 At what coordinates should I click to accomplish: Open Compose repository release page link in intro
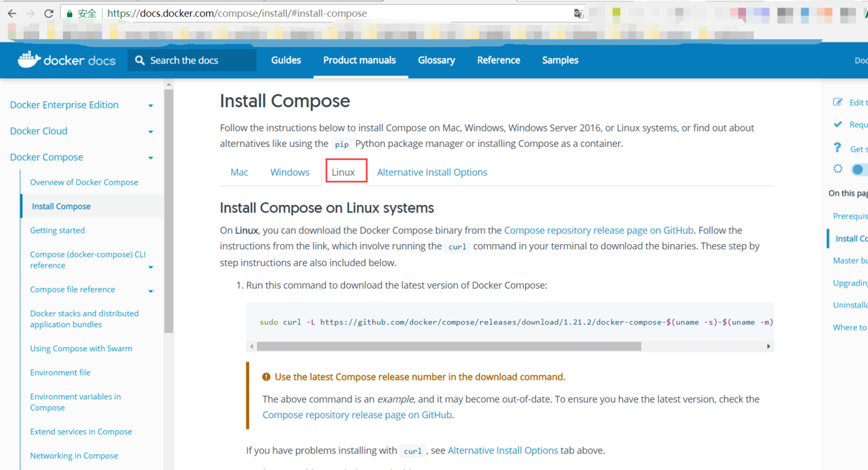pos(598,230)
